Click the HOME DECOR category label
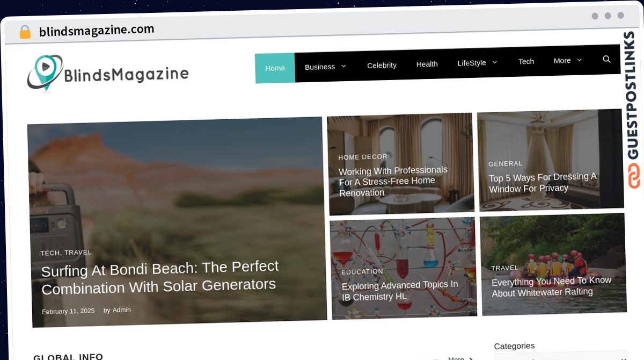Screen dimensions: 644x360 click(363, 157)
